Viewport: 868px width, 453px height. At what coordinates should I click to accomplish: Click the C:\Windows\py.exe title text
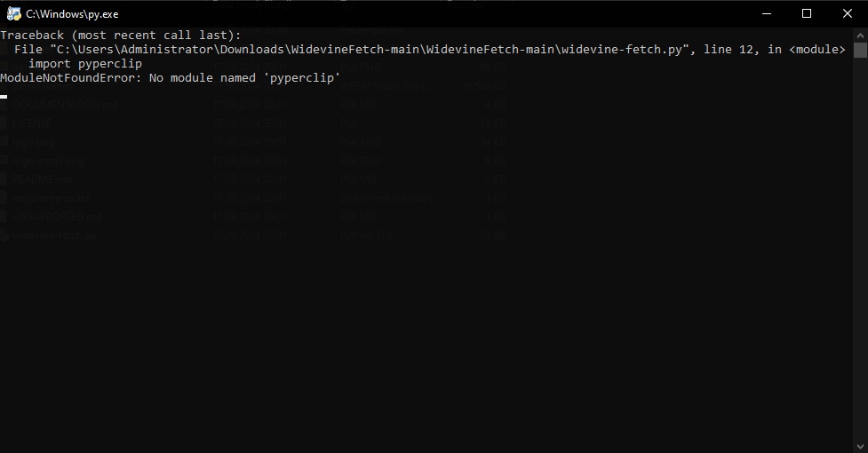(x=72, y=14)
